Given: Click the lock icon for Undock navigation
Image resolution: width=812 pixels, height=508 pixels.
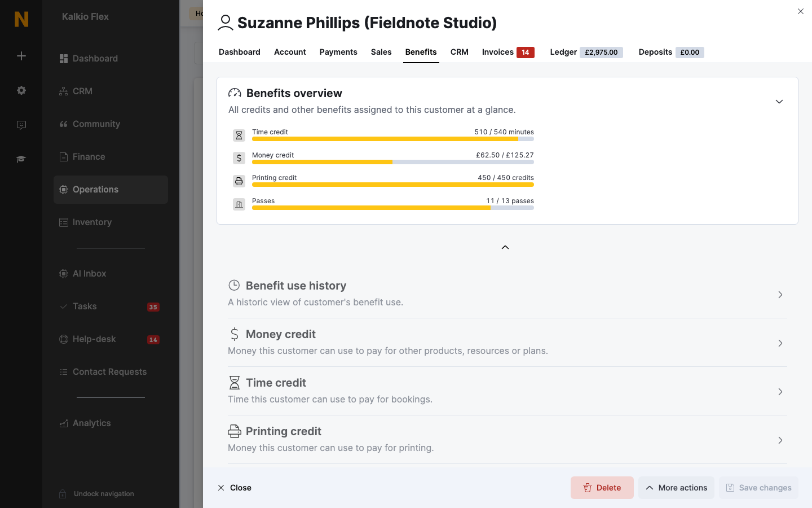Looking at the screenshot, I should coord(63,494).
